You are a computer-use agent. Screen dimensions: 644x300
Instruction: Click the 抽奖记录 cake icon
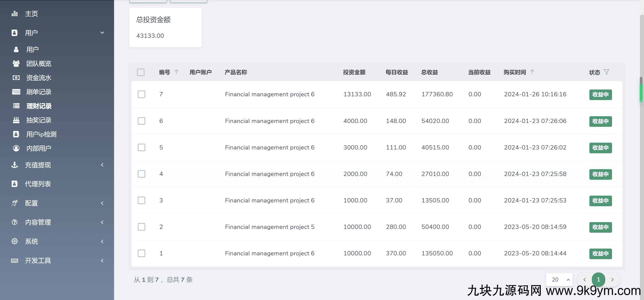tap(16, 120)
